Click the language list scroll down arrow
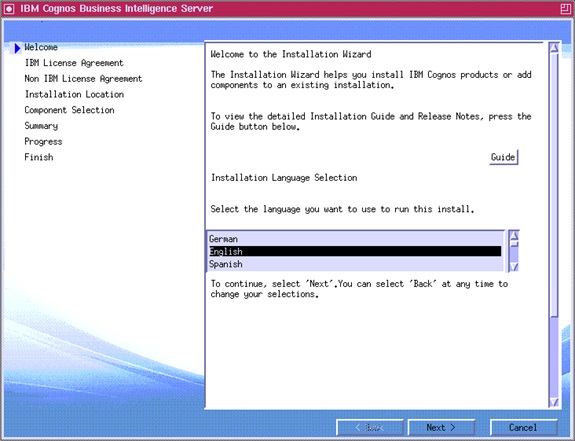The image size is (575, 441). pos(514,267)
